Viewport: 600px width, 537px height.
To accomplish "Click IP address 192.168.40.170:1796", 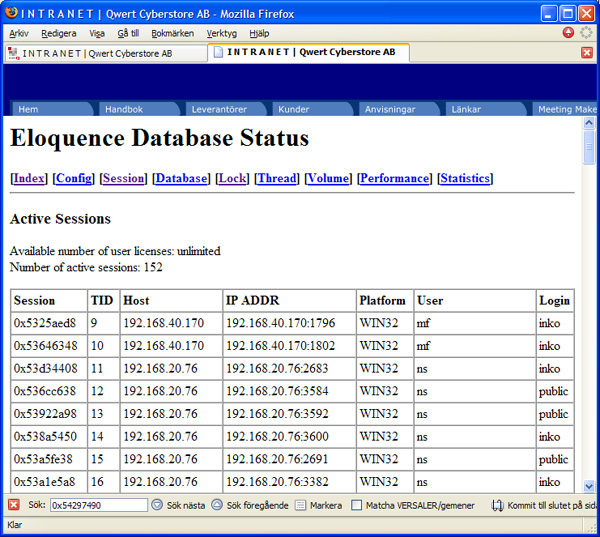I will coord(280,323).
